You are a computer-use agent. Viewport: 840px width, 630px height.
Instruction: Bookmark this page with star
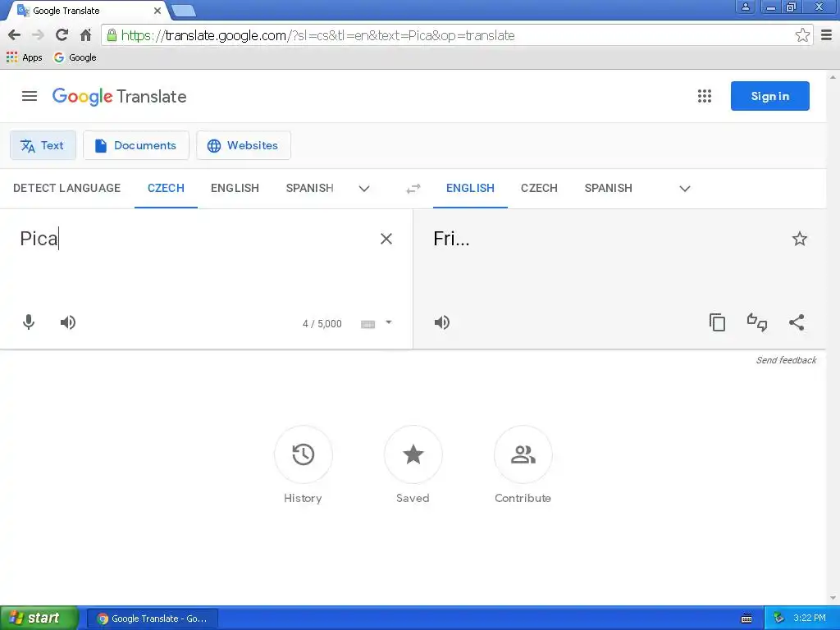[x=802, y=35]
